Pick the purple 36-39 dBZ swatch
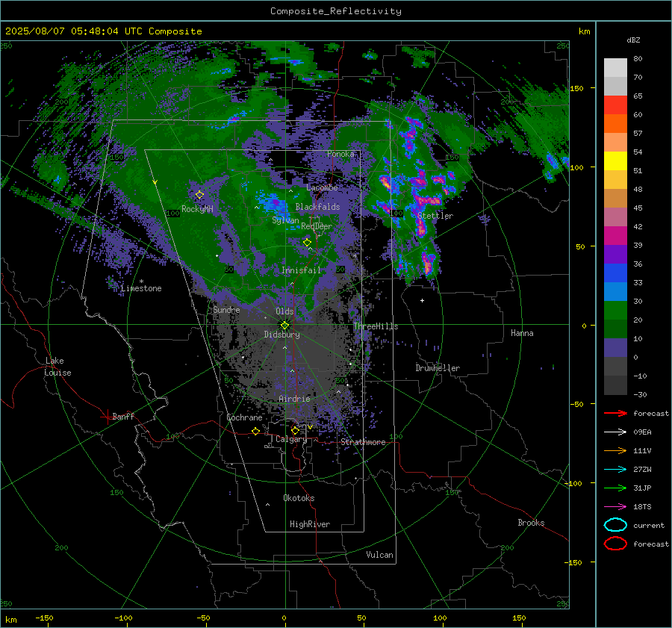The image size is (672, 628). click(615, 255)
